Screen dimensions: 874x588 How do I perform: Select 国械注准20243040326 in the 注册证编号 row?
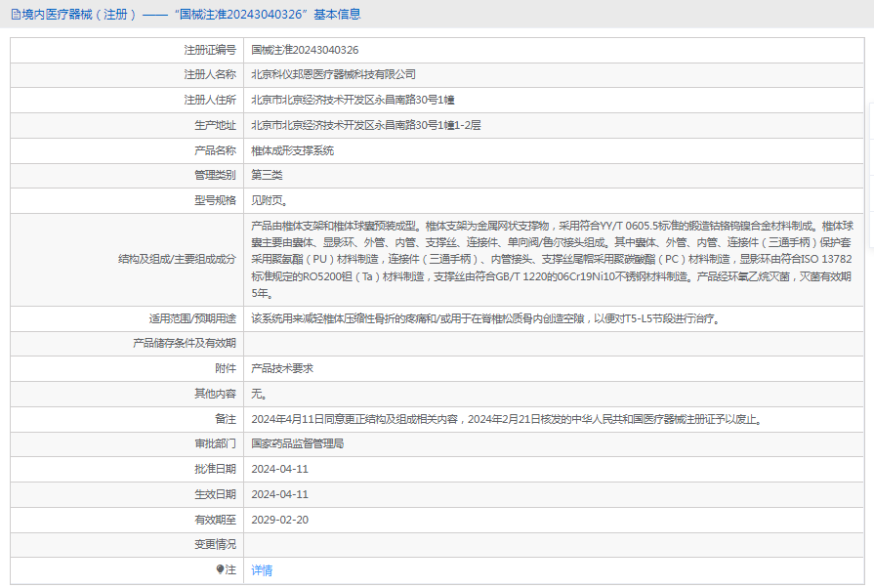pyautogui.click(x=305, y=50)
